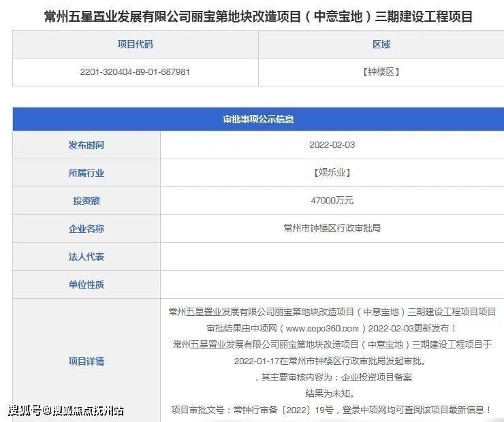Click the 【娱乐业】 industry value
The height and width of the screenshot is (422, 504).
332,173
